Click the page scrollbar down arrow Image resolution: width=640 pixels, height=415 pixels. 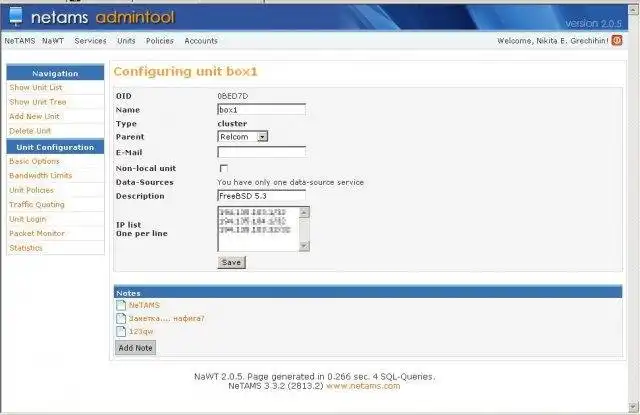tap(634, 407)
